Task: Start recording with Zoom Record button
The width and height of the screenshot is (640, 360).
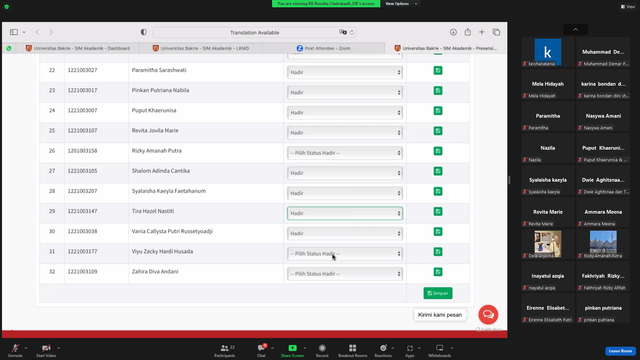Action: pyautogui.click(x=322, y=350)
